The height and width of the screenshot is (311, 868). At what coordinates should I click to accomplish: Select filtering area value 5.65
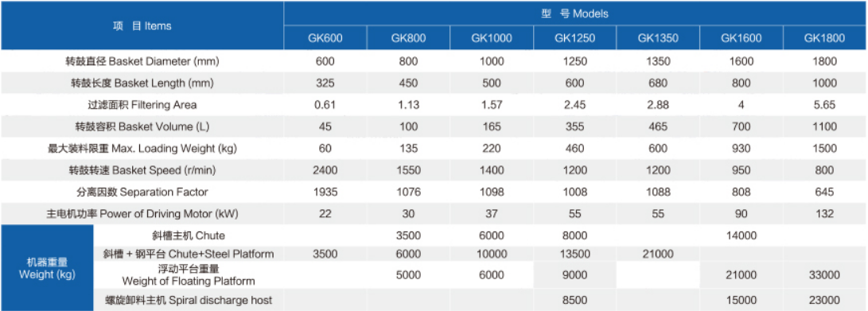click(x=825, y=104)
